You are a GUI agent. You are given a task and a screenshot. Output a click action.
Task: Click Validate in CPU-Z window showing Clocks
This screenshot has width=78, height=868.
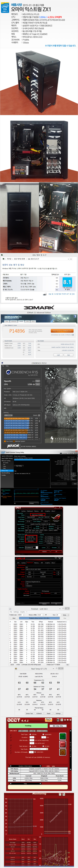coord(44,552)
